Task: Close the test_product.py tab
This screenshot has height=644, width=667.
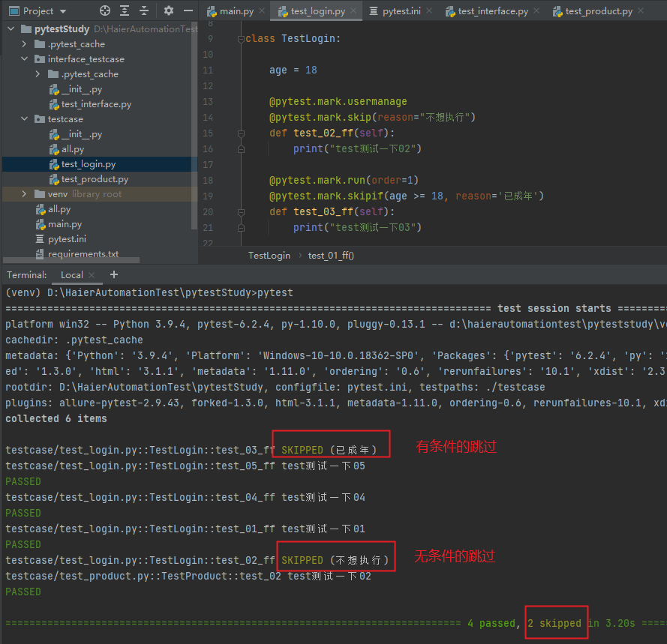Action: coord(641,10)
